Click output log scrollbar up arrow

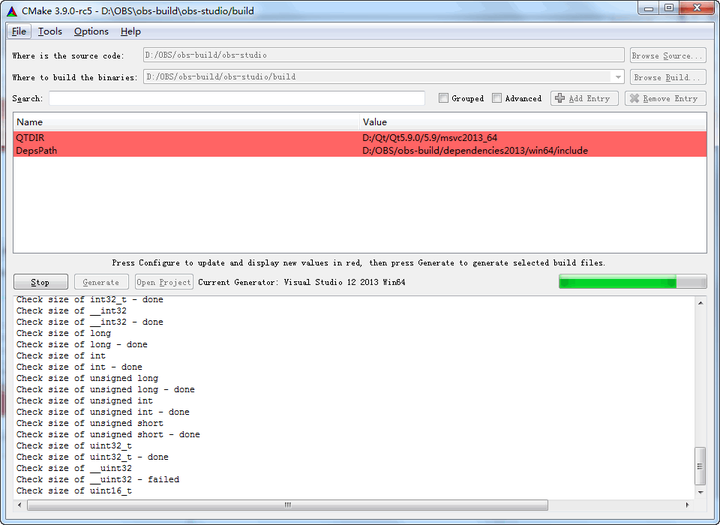click(x=700, y=303)
